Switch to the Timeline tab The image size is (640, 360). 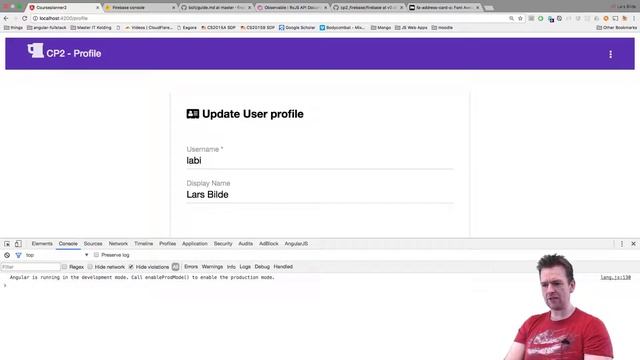[x=143, y=244]
